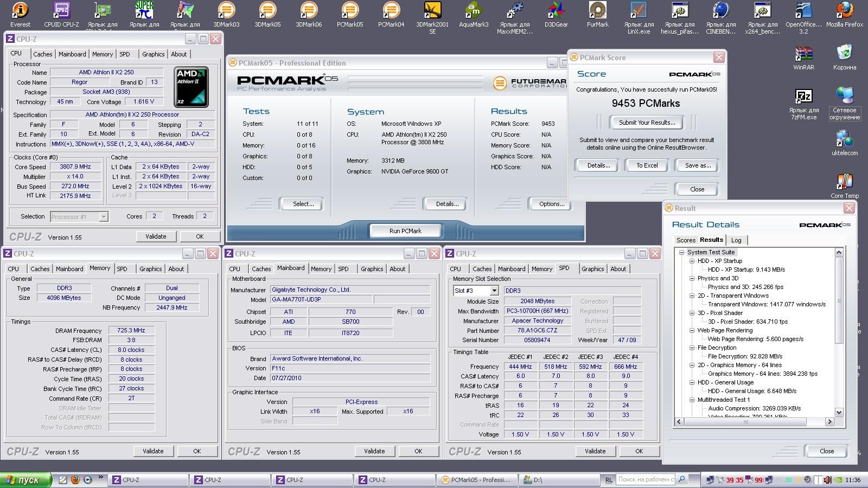The width and height of the screenshot is (868, 488).
Task: Switch to Caches tab in top CPU-Z window
Action: coord(42,54)
